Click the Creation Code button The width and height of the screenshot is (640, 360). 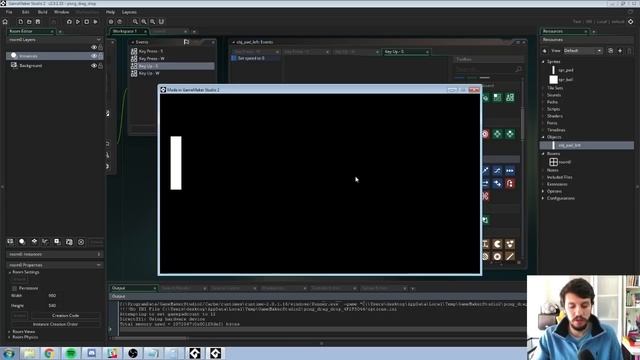65,316
